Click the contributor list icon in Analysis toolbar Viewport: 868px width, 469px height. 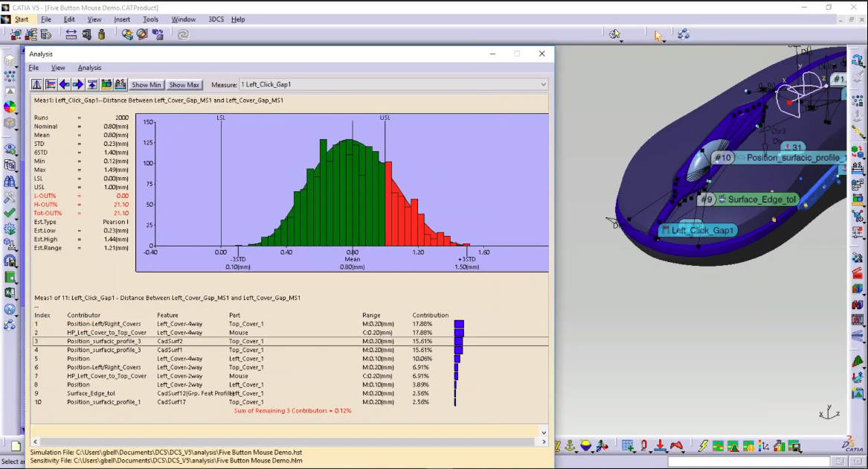[51, 84]
